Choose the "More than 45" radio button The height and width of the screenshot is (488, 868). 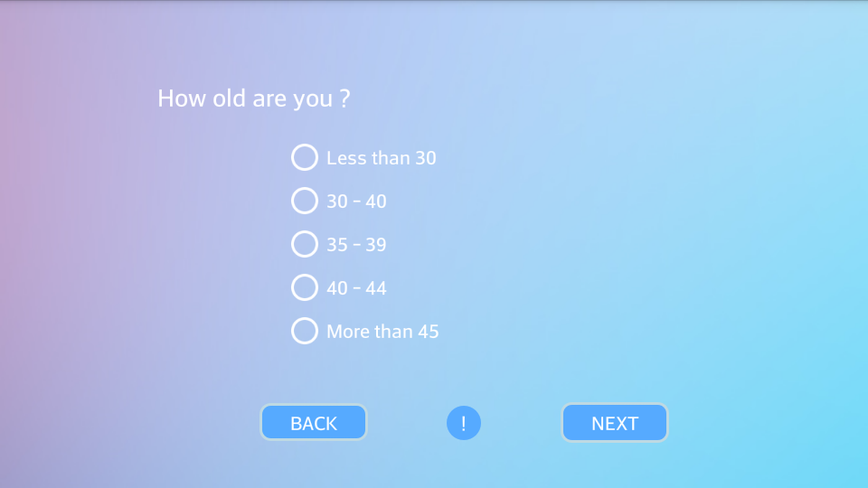coord(305,331)
